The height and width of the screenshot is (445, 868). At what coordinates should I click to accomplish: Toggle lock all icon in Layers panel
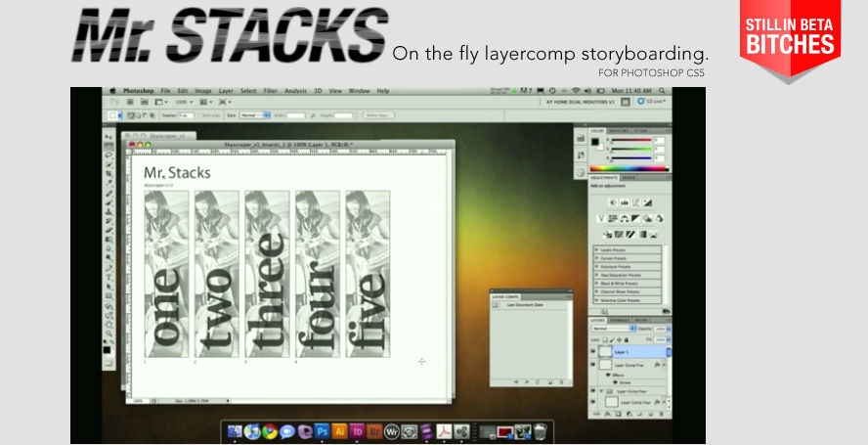[x=627, y=340]
